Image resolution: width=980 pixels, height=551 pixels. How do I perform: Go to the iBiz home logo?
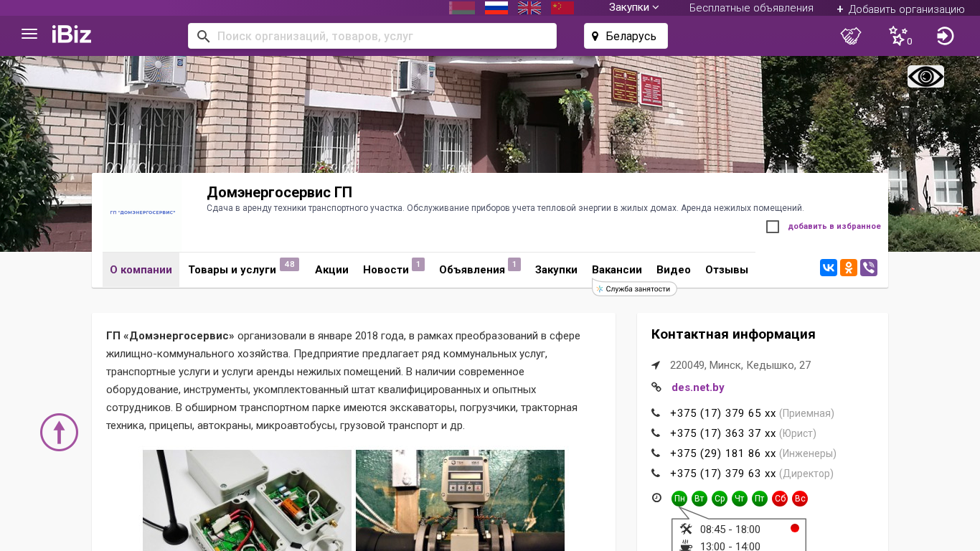click(x=72, y=34)
